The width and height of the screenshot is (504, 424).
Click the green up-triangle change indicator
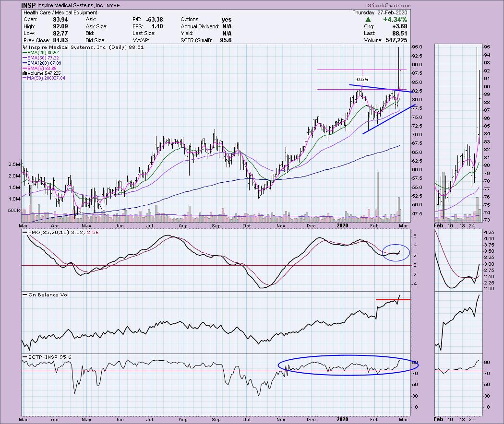368,20
